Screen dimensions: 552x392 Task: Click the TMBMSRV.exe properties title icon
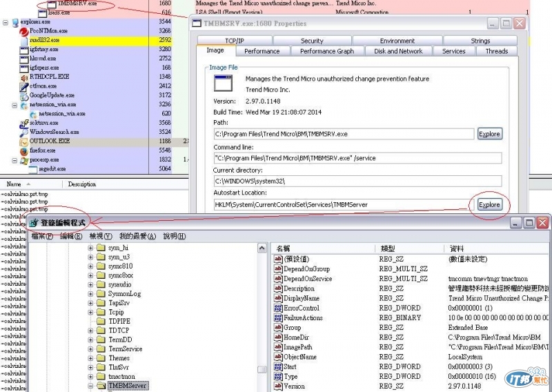click(197, 23)
